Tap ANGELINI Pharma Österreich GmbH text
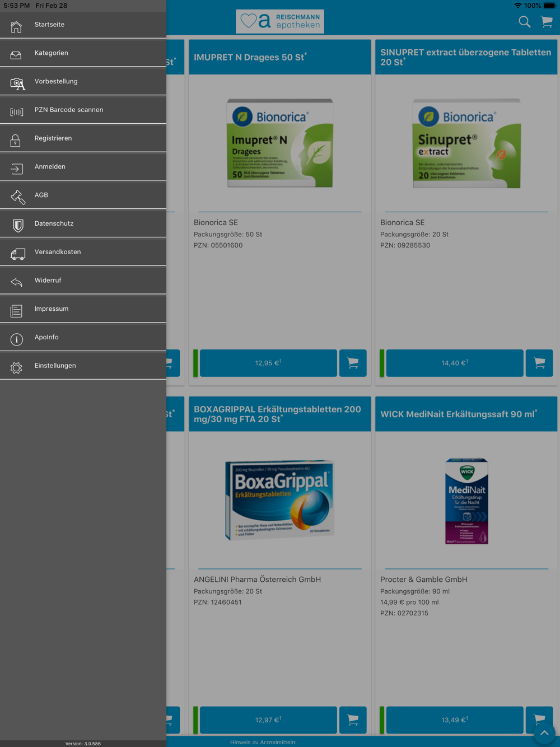This screenshot has width=560, height=747. point(258,580)
